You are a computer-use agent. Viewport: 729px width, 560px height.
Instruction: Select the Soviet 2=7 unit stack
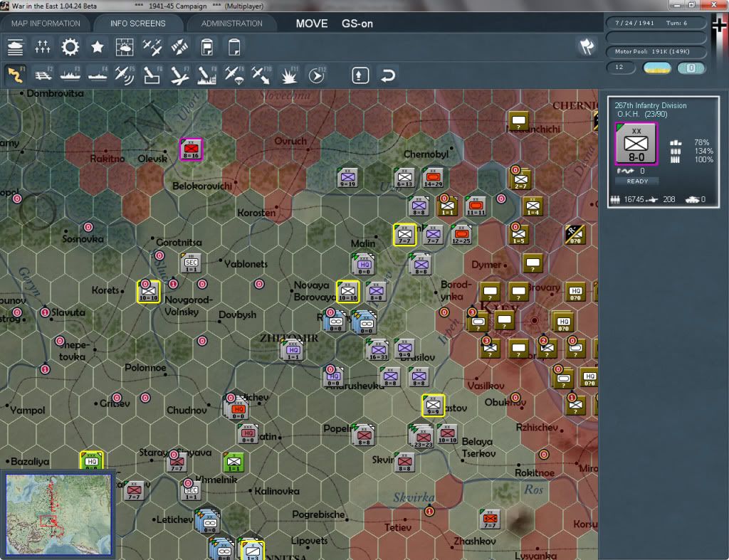(x=520, y=179)
